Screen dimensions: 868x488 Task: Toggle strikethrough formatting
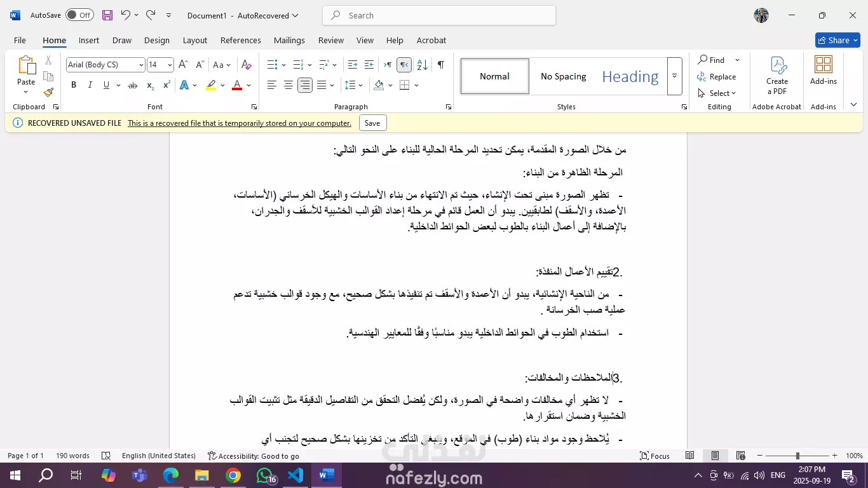(x=133, y=85)
